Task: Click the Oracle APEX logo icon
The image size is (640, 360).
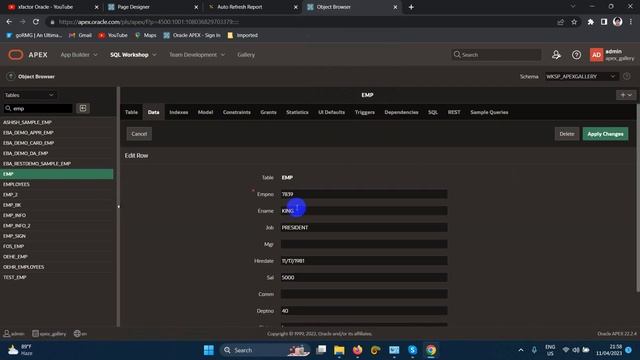Action: 16,55
